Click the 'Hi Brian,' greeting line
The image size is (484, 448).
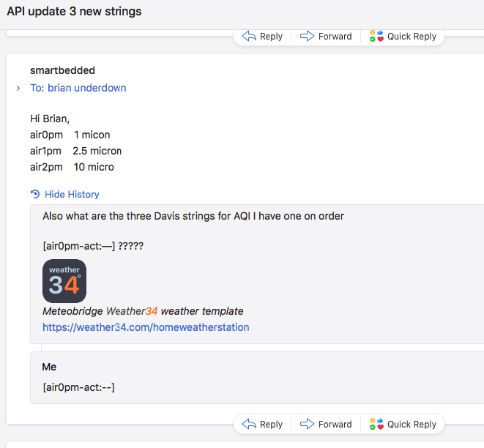[x=50, y=119]
